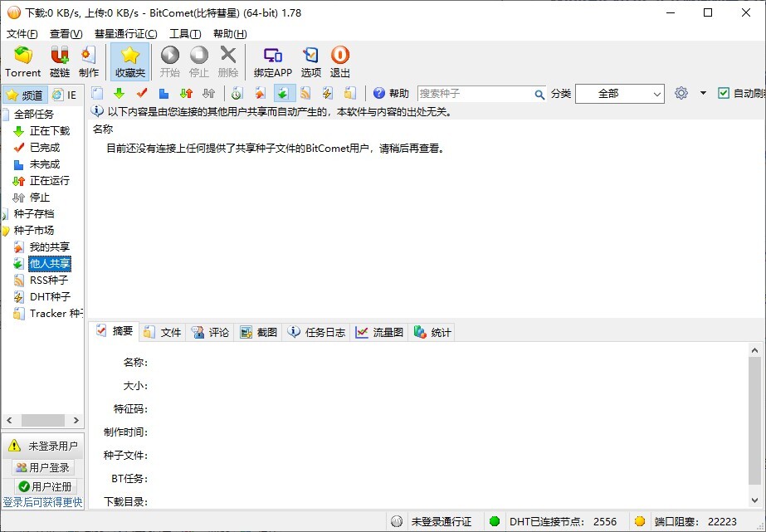This screenshot has height=532, width=766.
Task: Select 正在运行 in the sidebar tree
Action: coord(49,181)
